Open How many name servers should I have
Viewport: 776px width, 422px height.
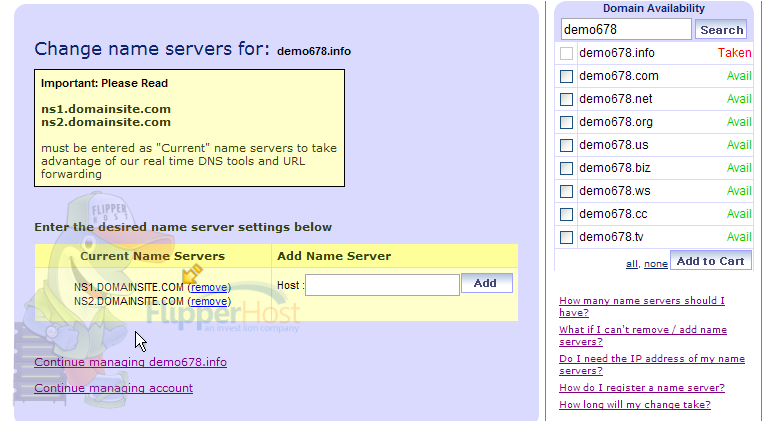click(642, 306)
